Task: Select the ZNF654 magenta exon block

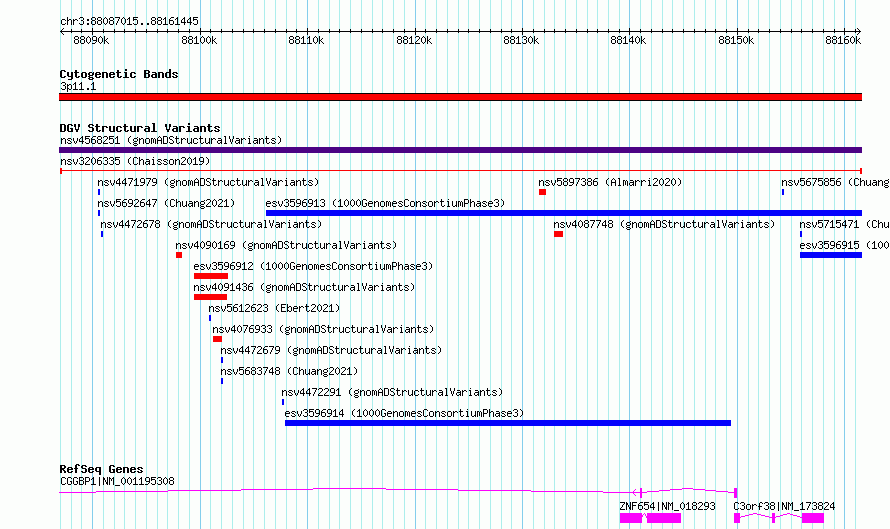Action: click(664, 518)
